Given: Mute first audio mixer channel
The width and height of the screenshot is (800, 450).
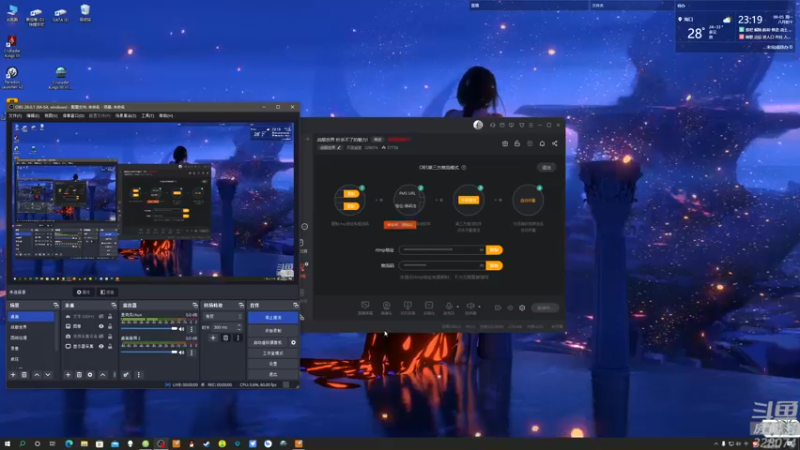Looking at the screenshot, I should pyautogui.click(x=182, y=329).
